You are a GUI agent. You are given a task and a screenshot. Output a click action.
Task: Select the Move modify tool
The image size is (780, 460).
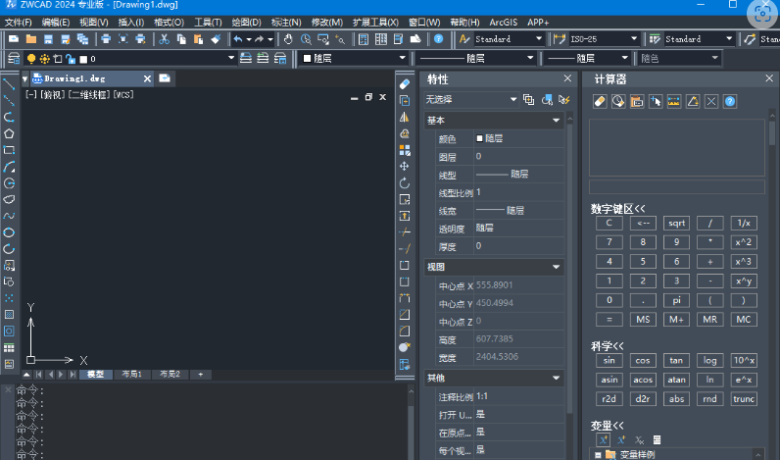point(405,166)
